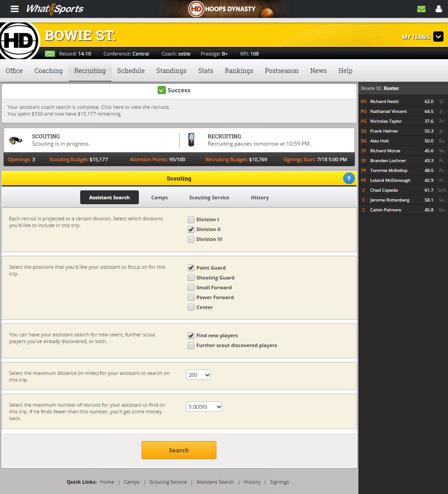Click the Hoops Dynasty HD logo

pos(196,9)
